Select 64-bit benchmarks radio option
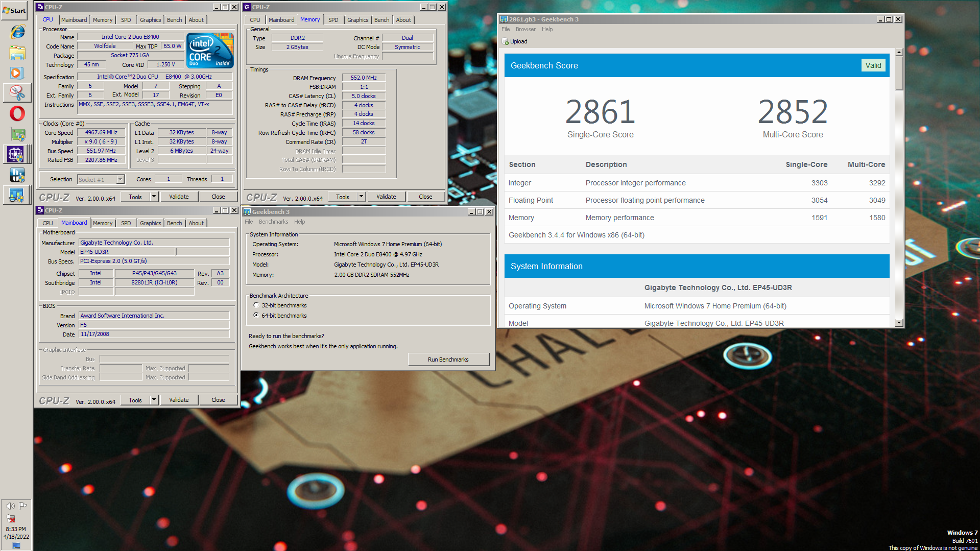 (256, 316)
